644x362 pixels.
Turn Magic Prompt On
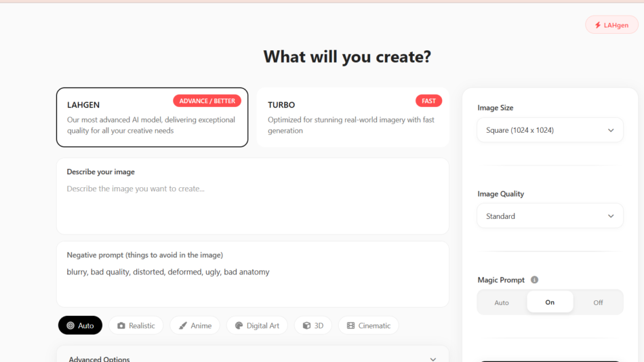(x=550, y=302)
